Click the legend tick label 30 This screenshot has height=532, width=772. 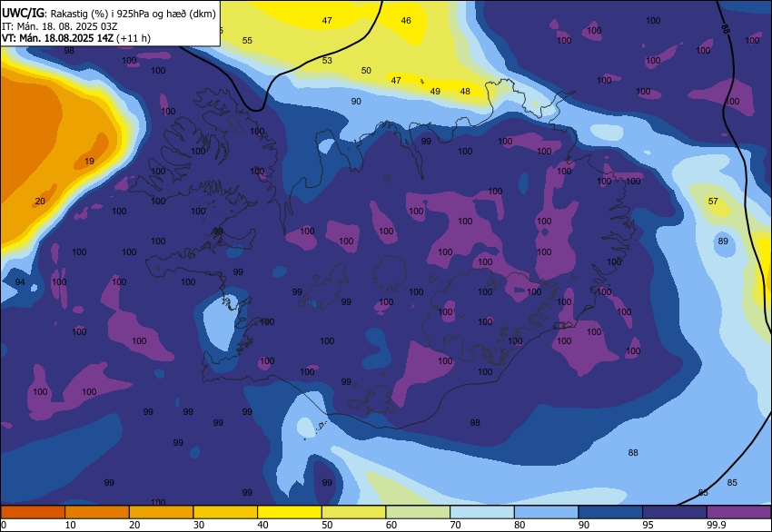click(x=199, y=525)
